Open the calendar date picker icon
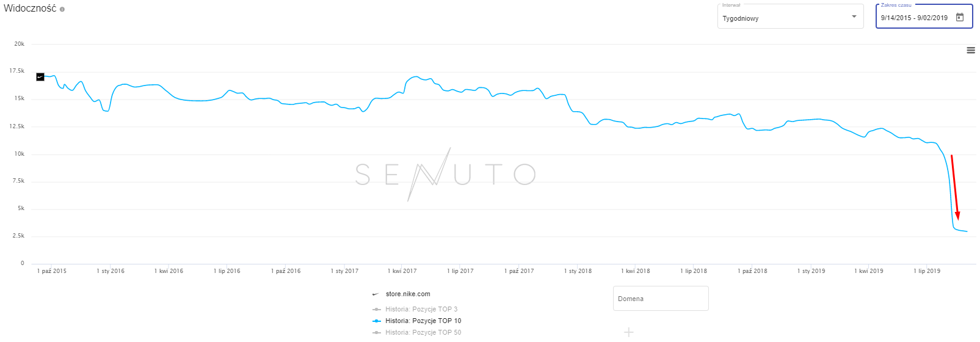This screenshot has height=342, width=980. click(960, 17)
